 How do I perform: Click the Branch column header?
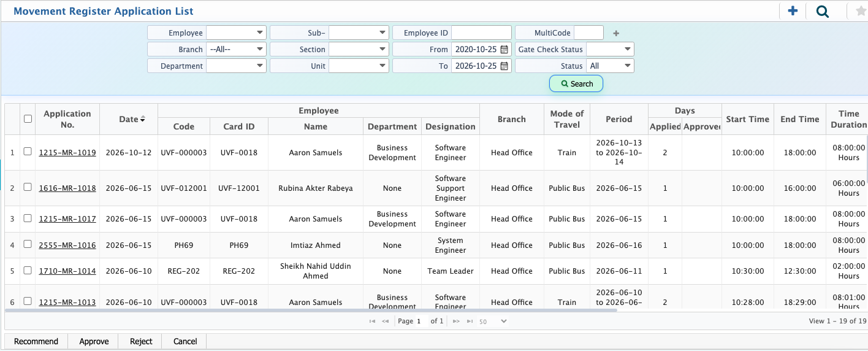tap(512, 119)
